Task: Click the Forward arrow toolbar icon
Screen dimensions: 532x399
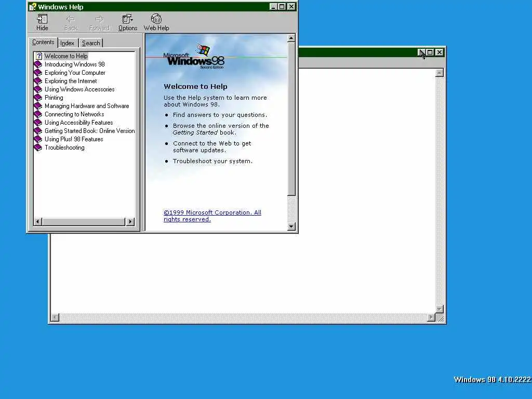Action: pyautogui.click(x=99, y=22)
